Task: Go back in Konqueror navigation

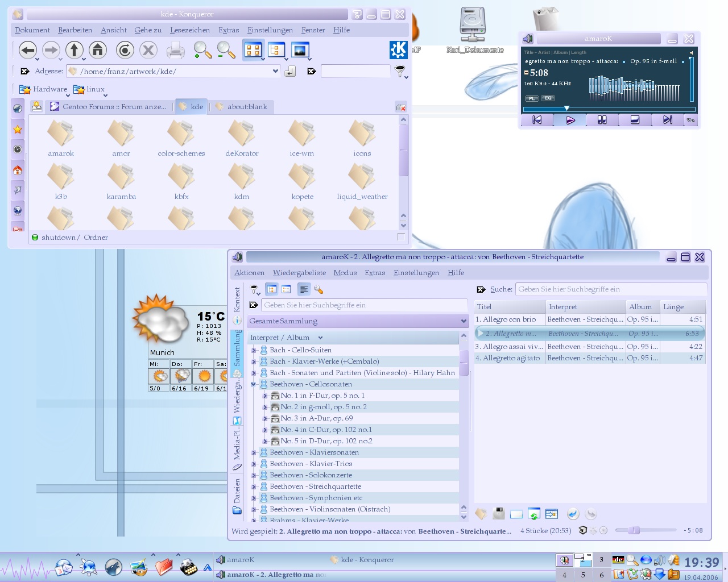Action: (x=28, y=50)
